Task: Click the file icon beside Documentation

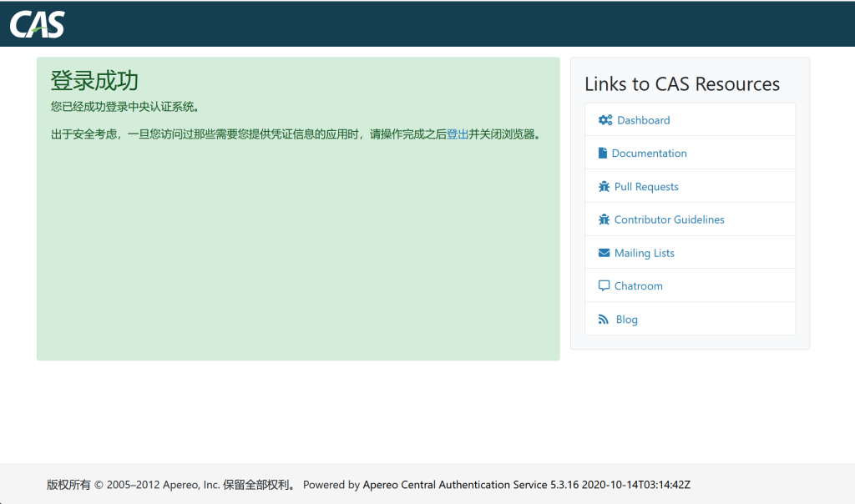Action: pyautogui.click(x=603, y=154)
